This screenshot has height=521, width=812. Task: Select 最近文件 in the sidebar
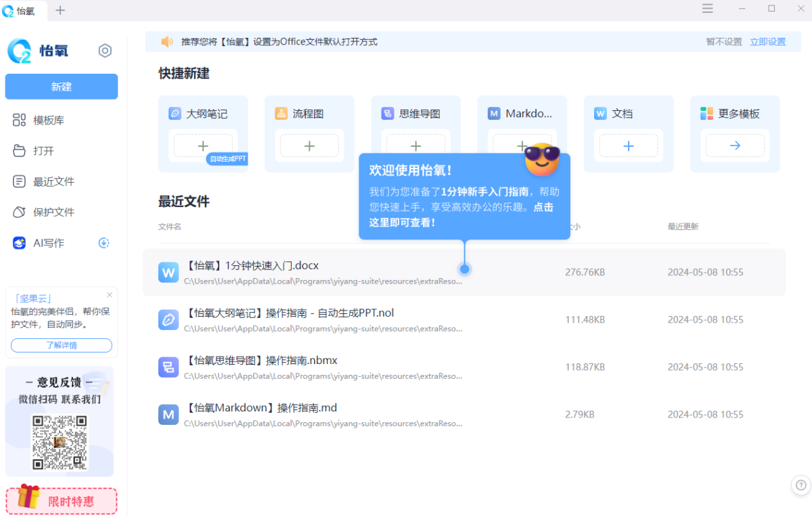(53, 181)
